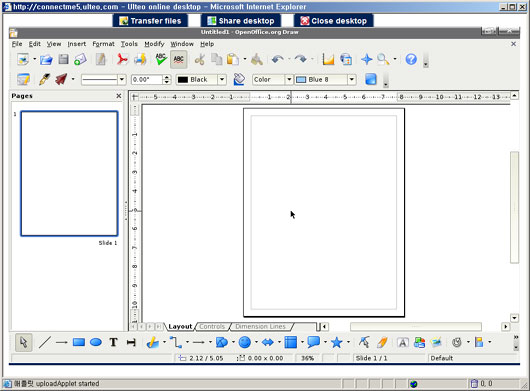This screenshot has width=530, height=391.
Task: Switch to the Controls layer tab
Action: click(x=212, y=326)
